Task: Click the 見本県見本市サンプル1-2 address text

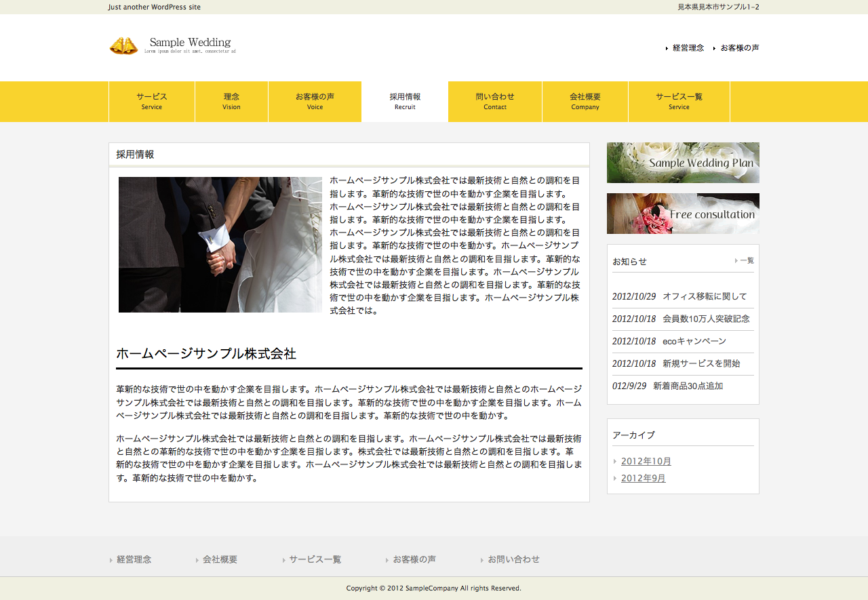Action: click(x=718, y=7)
